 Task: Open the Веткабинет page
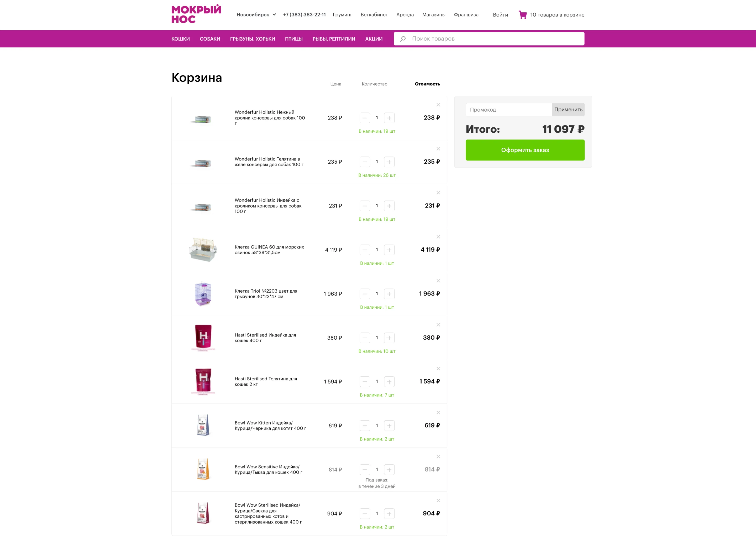pos(374,14)
